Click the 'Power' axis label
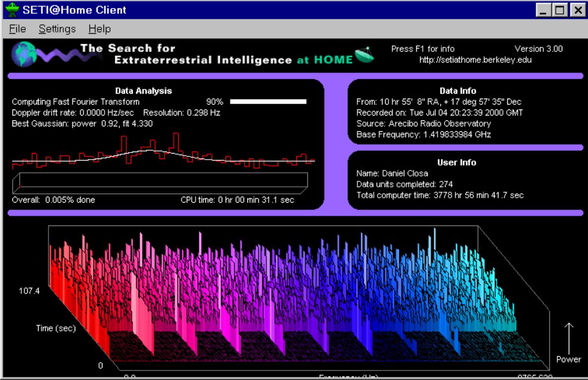The height and width of the screenshot is (380, 588). point(569,359)
